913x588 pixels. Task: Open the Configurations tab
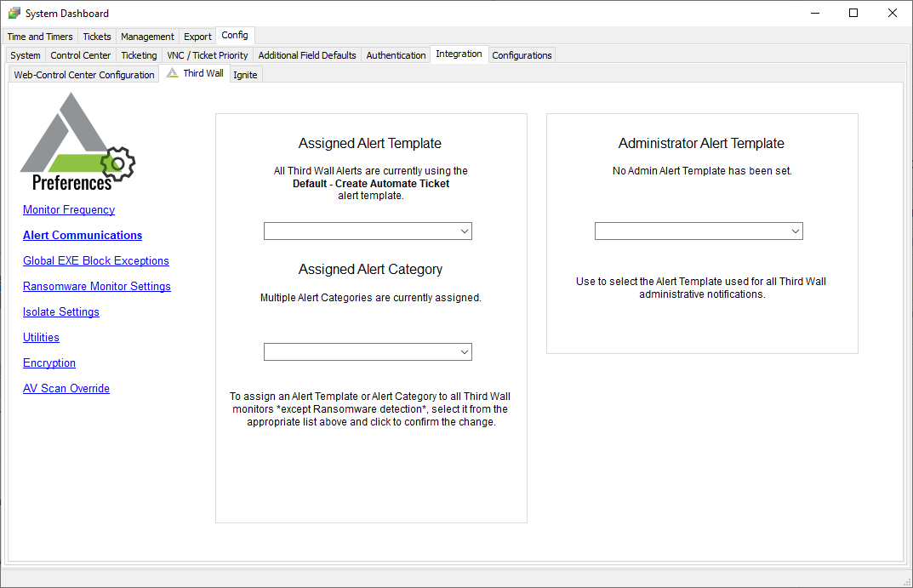[522, 55]
